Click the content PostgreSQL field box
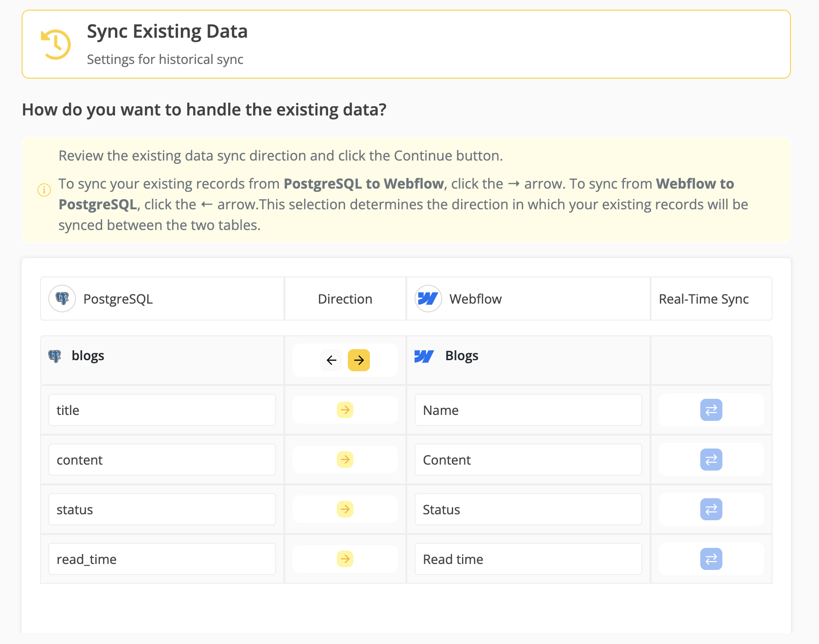Viewport: 819px width, 644px height. tap(162, 460)
